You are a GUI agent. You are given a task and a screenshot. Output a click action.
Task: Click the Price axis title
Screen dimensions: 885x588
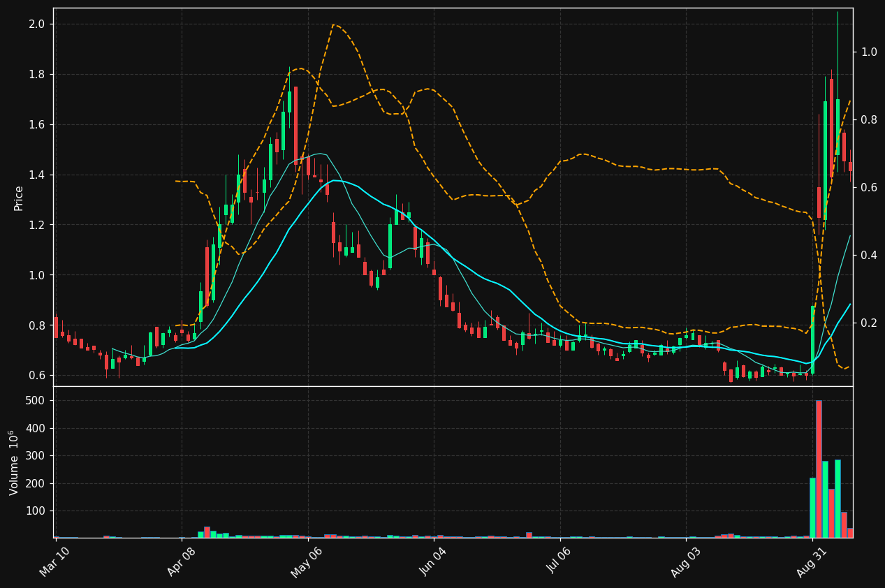click(18, 198)
